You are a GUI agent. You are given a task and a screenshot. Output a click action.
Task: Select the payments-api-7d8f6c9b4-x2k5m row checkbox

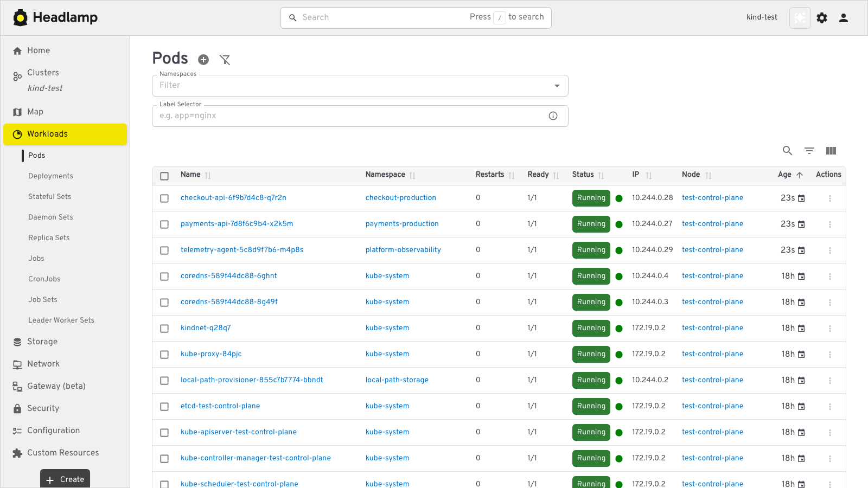click(x=164, y=224)
